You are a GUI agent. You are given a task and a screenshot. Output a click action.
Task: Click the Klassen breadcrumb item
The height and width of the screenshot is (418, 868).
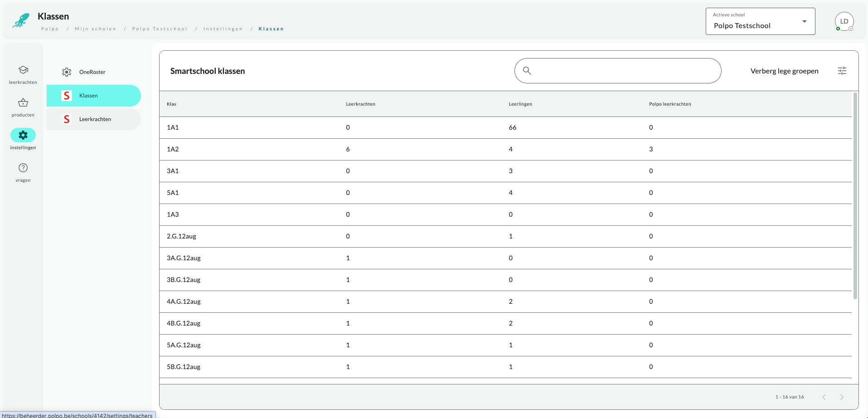(x=272, y=29)
